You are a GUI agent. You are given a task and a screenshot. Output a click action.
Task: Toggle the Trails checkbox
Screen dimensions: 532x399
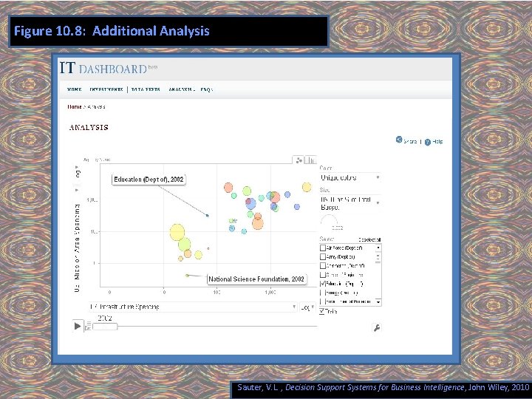322,311
